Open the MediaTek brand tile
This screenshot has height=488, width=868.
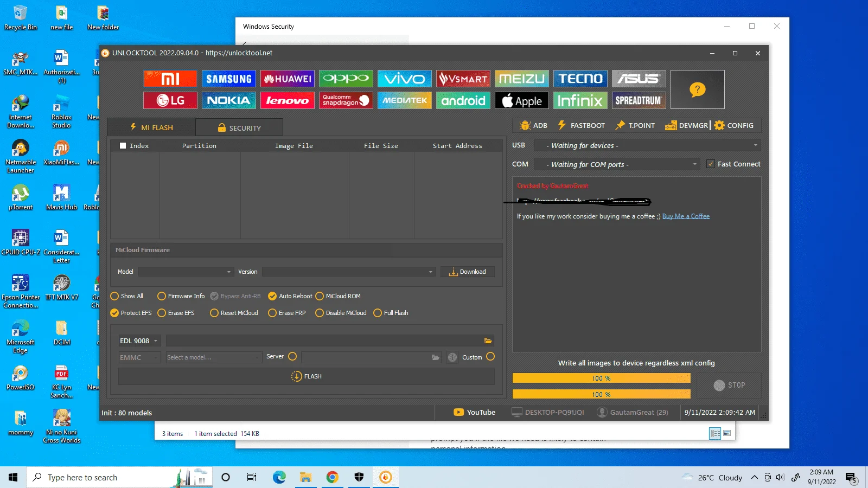[404, 100]
